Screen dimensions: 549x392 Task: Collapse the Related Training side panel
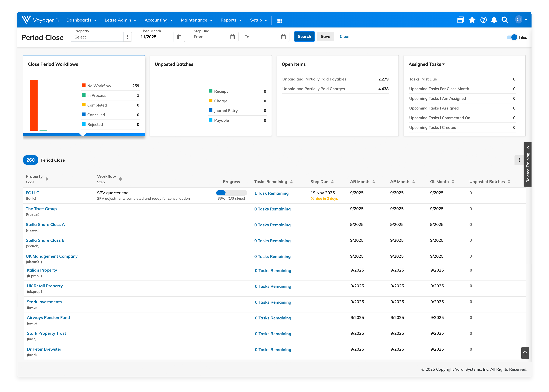click(x=528, y=148)
